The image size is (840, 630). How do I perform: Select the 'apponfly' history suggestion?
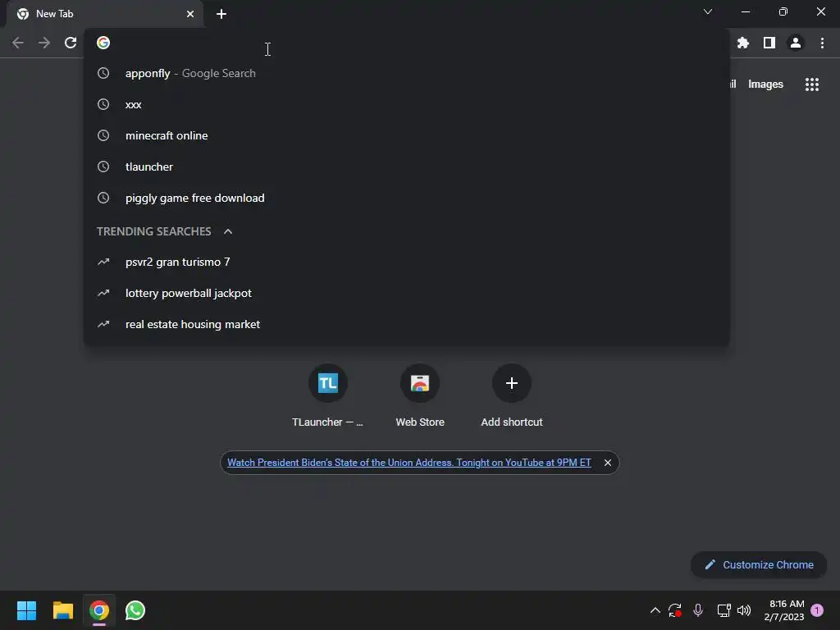pyautogui.click(x=407, y=73)
